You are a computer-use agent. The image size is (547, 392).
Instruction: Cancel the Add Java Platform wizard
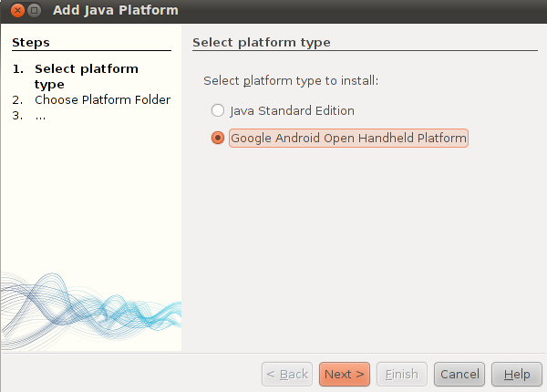[x=459, y=374]
